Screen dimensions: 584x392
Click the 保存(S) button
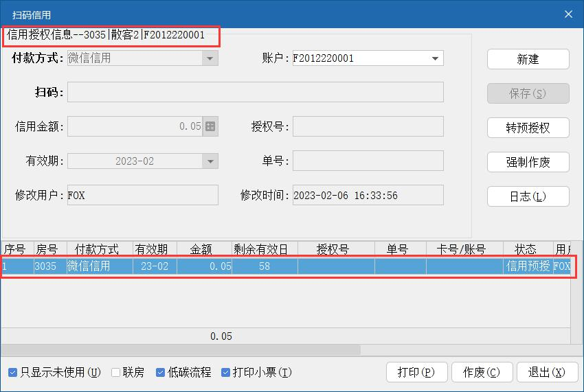[x=528, y=93]
